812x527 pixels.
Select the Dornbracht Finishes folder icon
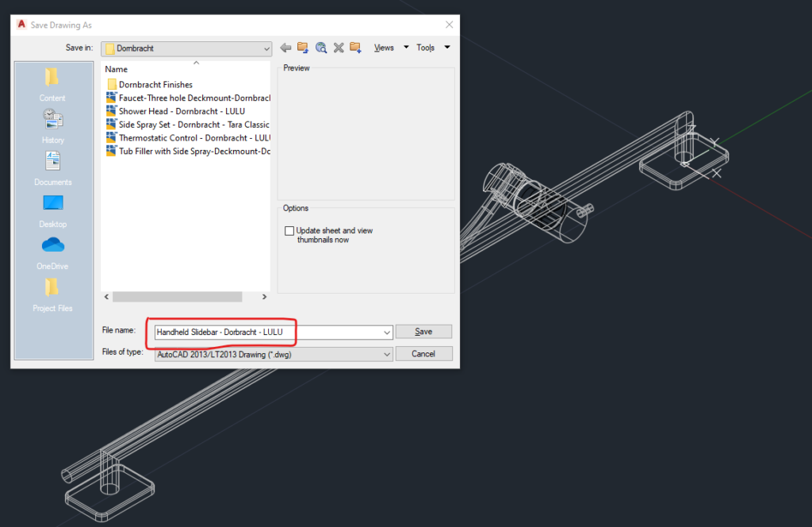click(111, 84)
